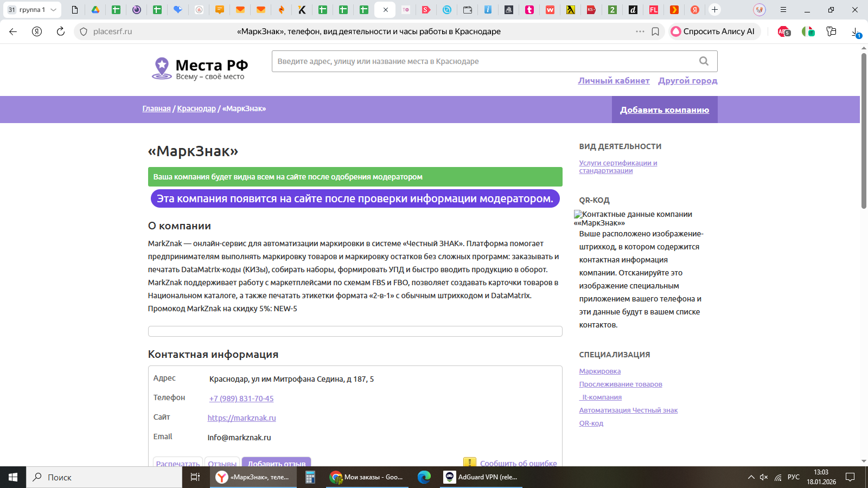Open the 'QR-код' specialization link
The height and width of the screenshot is (488, 868).
pyautogui.click(x=591, y=423)
